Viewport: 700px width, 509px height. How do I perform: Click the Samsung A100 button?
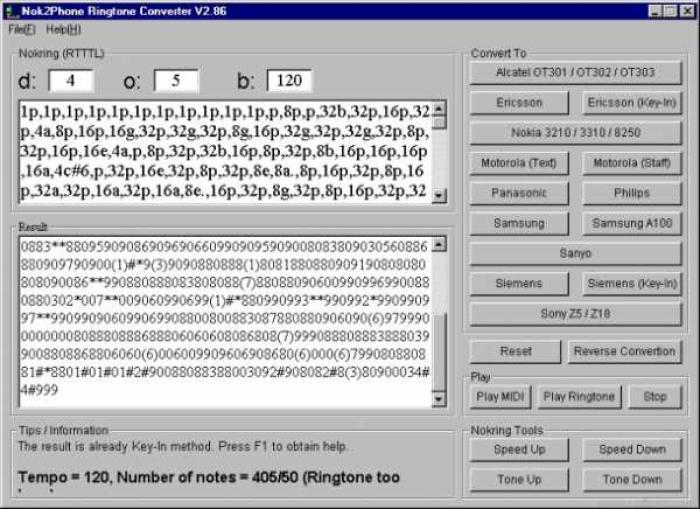click(632, 223)
